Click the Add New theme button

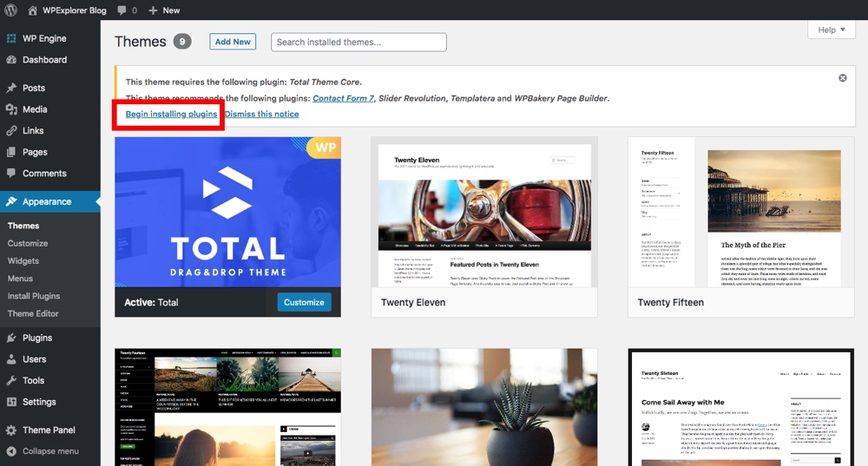233,42
